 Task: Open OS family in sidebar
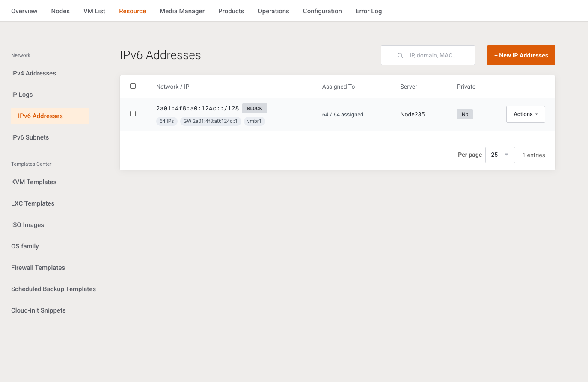[x=25, y=246]
